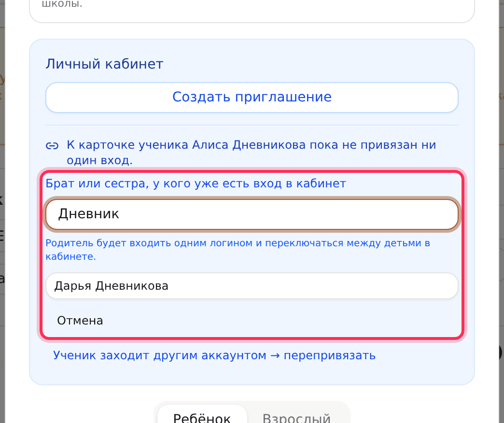Focus the sibling search field containing Дневник
This screenshot has width=504, height=423.
pyautogui.click(x=252, y=214)
